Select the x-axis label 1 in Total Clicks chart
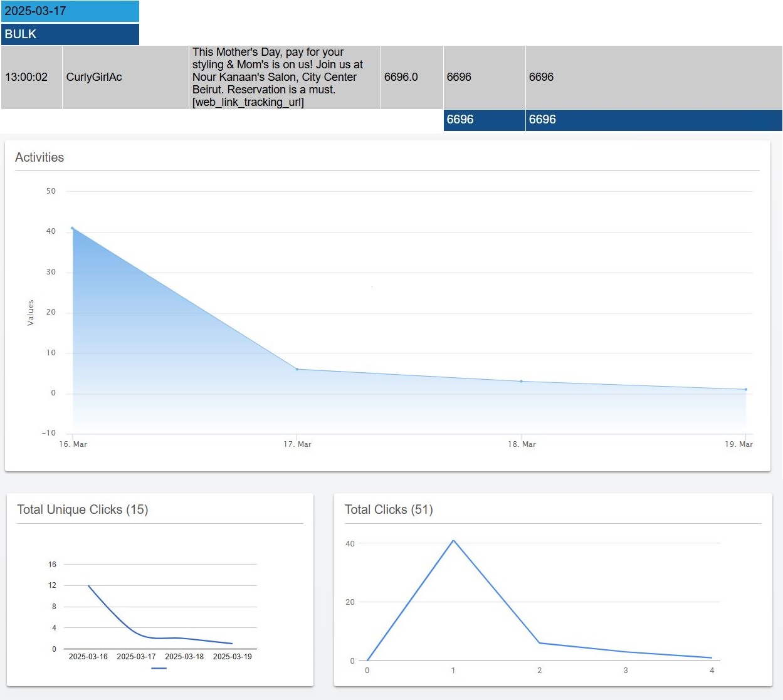 (453, 671)
